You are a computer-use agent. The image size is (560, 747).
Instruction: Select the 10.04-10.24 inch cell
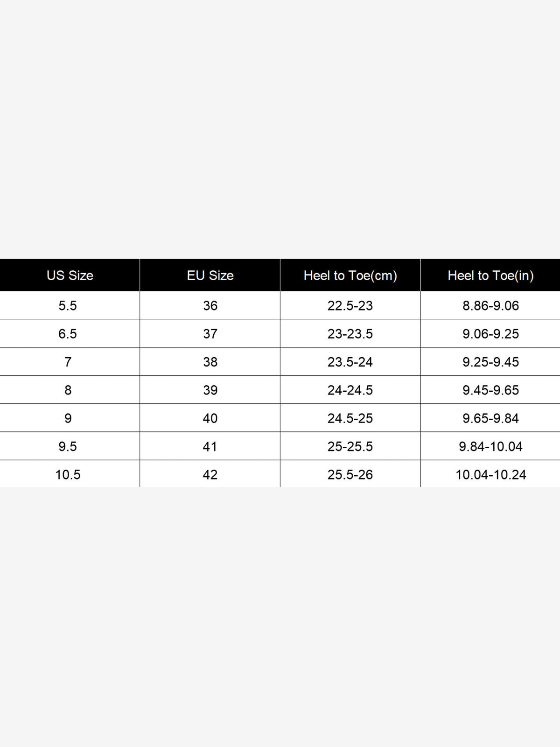[x=490, y=474]
